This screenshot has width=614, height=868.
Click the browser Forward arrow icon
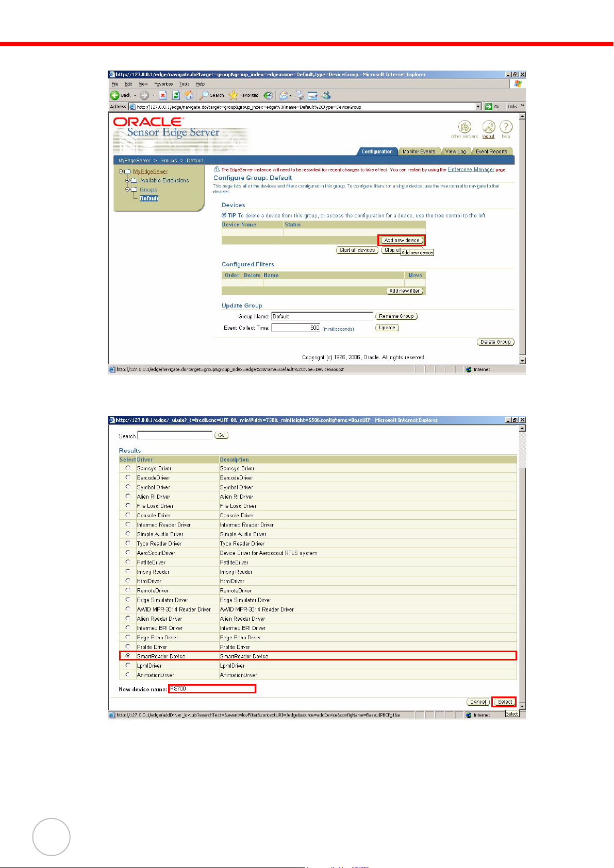point(144,95)
